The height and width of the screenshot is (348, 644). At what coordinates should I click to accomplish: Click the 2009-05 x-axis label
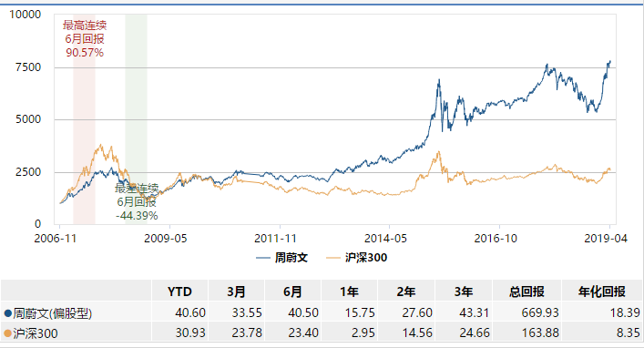166,239
